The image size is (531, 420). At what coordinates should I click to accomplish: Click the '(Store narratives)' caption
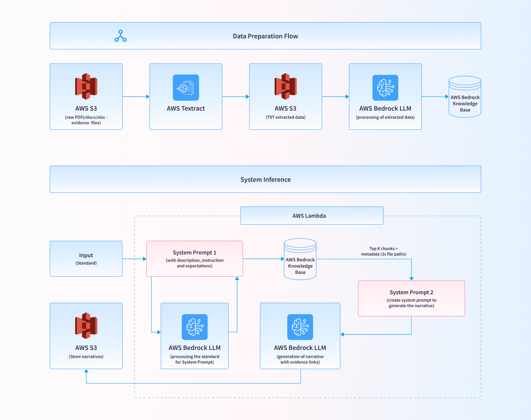(86, 357)
